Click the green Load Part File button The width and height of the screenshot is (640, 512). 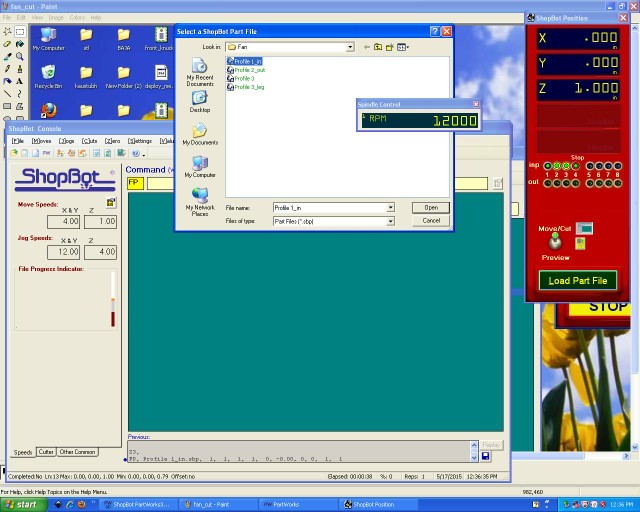point(578,280)
